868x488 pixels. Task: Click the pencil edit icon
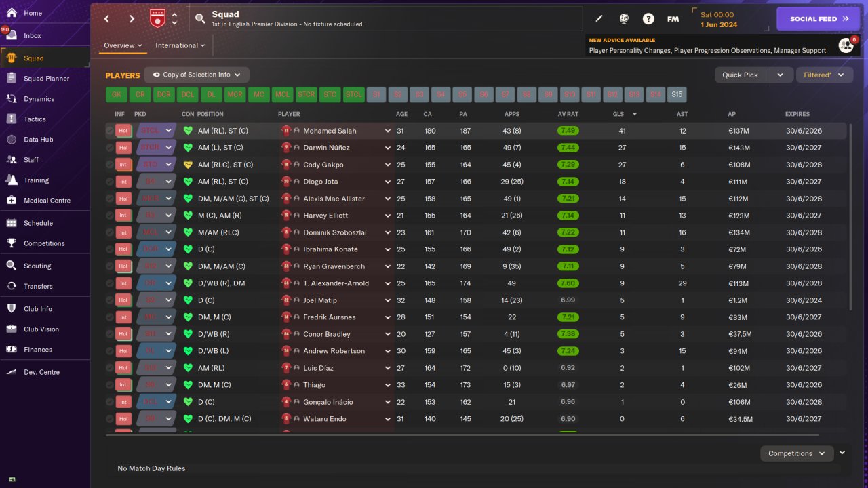tap(599, 19)
